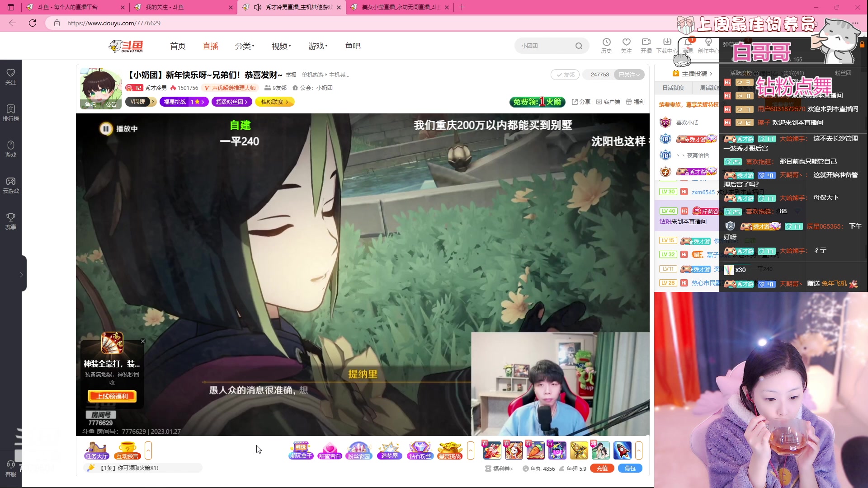Open the 已关注 dropdown
This screenshot has height=488, width=868.
pos(629,75)
